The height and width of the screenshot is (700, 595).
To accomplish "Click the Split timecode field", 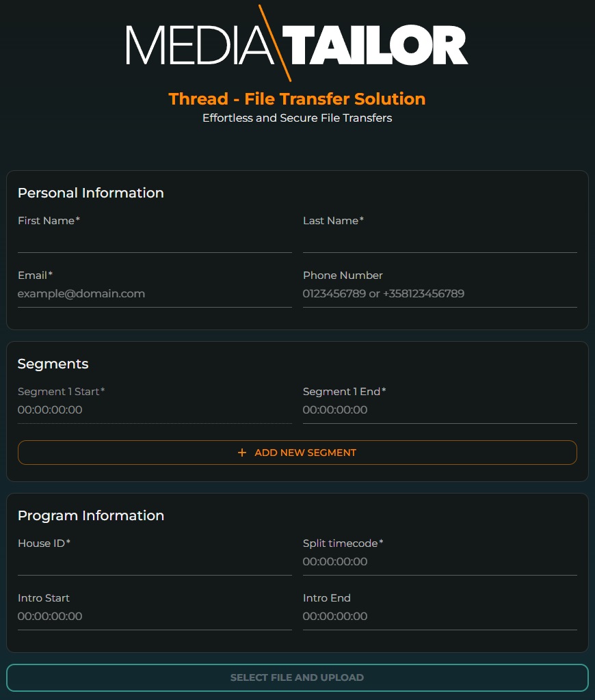I will pos(440,562).
